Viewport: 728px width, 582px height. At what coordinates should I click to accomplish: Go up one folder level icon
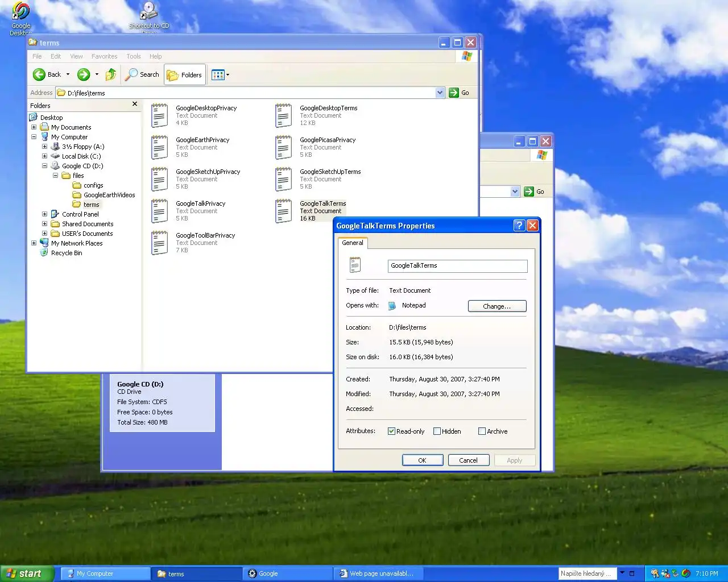click(111, 74)
